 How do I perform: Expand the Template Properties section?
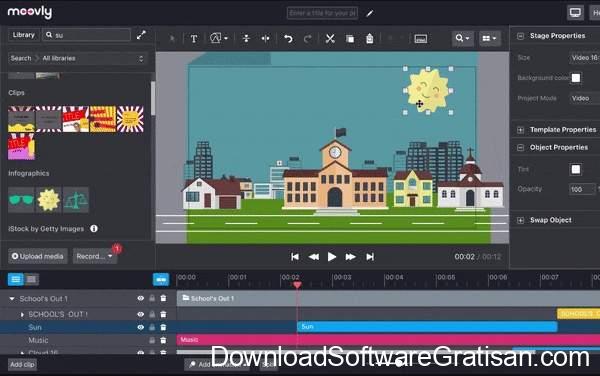coord(520,130)
